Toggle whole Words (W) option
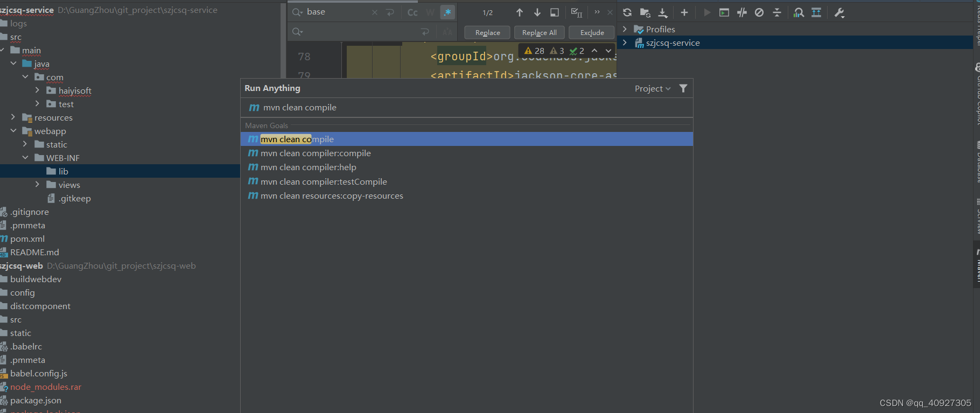Image resolution: width=980 pixels, height=413 pixels. [430, 12]
